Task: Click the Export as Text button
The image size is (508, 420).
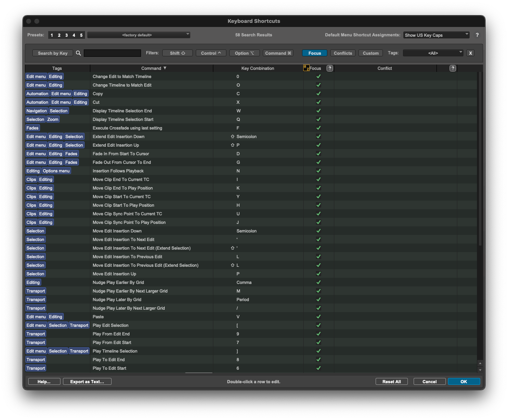Action: 87,382
